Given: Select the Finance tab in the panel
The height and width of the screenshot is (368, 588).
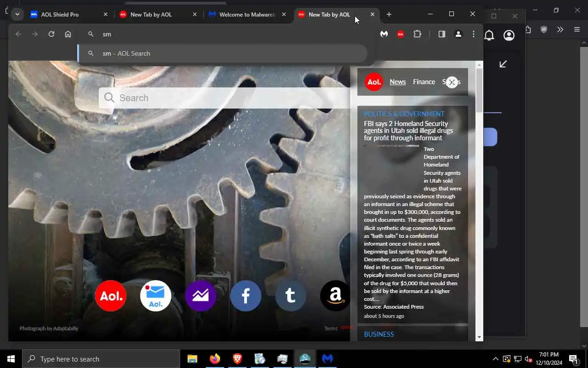Looking at the screenshot, I should pos(424,82).
